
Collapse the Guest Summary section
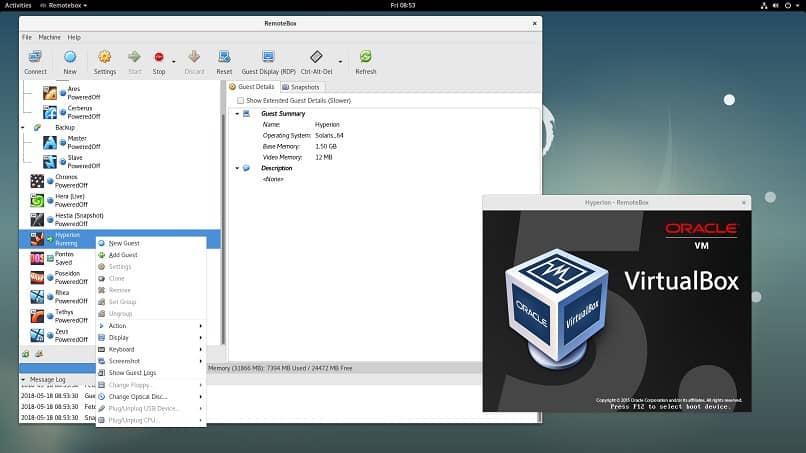pos(237,114)
